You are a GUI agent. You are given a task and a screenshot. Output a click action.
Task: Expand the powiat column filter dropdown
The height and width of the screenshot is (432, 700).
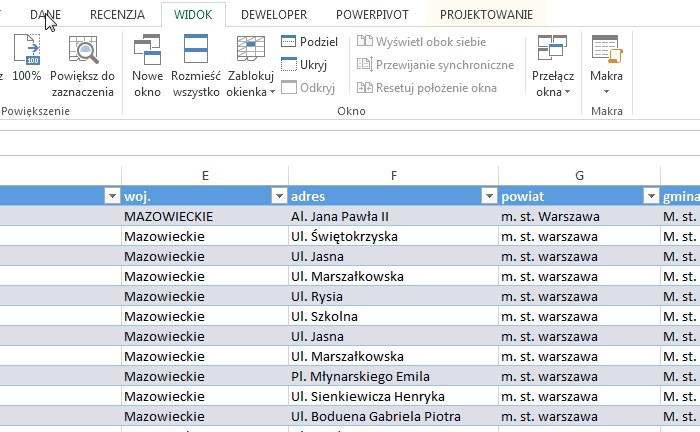650,196
